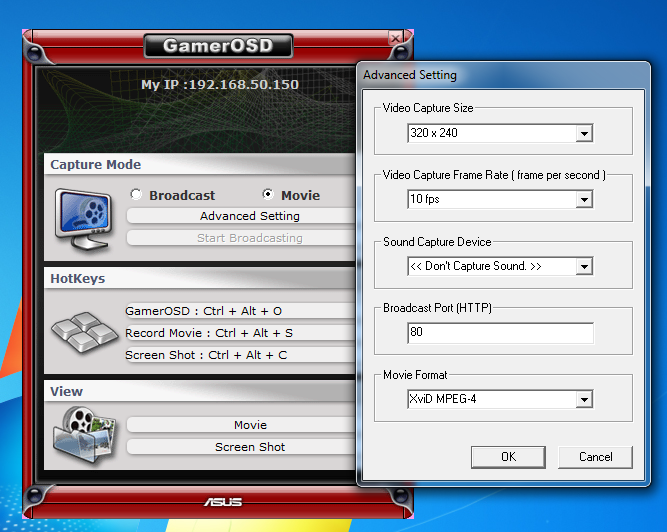Click the Don't Capture Sound combo box

[500, 266]
